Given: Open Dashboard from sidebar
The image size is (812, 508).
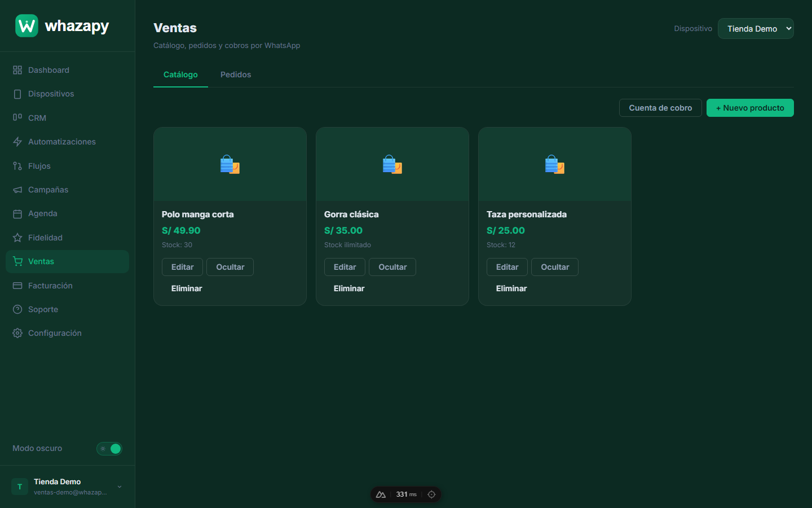Looking at the screenshot, I should tap(67, 70).
